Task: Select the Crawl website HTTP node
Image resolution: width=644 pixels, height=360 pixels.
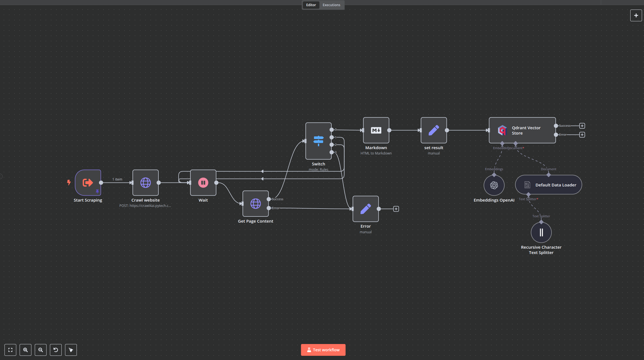Action: (x=146, y=183)
